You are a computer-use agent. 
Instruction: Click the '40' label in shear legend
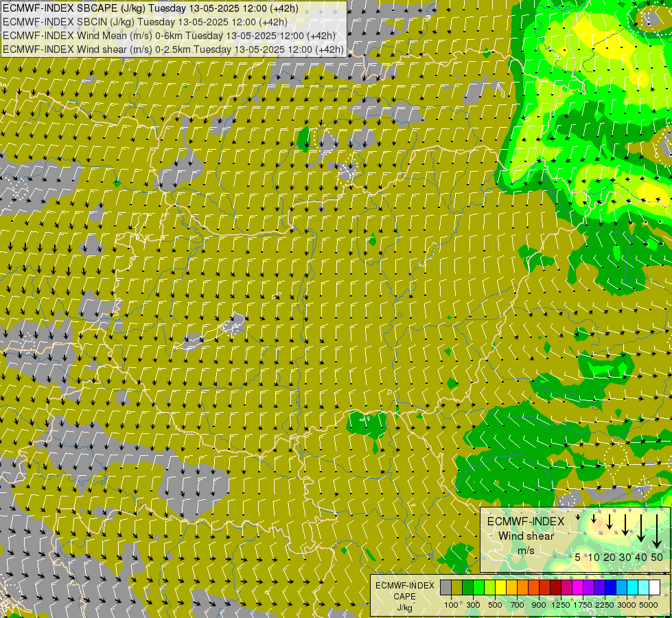pos(640,557)
